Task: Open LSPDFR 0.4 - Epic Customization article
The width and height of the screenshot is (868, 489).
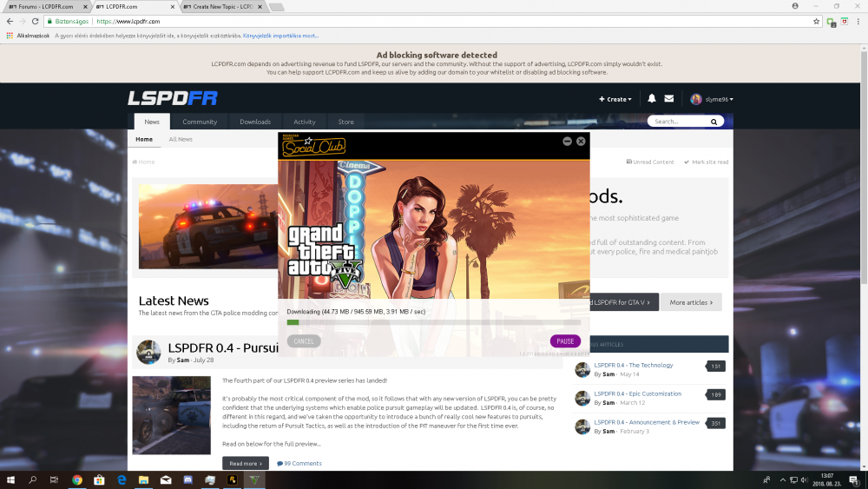Action: point(638,393)
